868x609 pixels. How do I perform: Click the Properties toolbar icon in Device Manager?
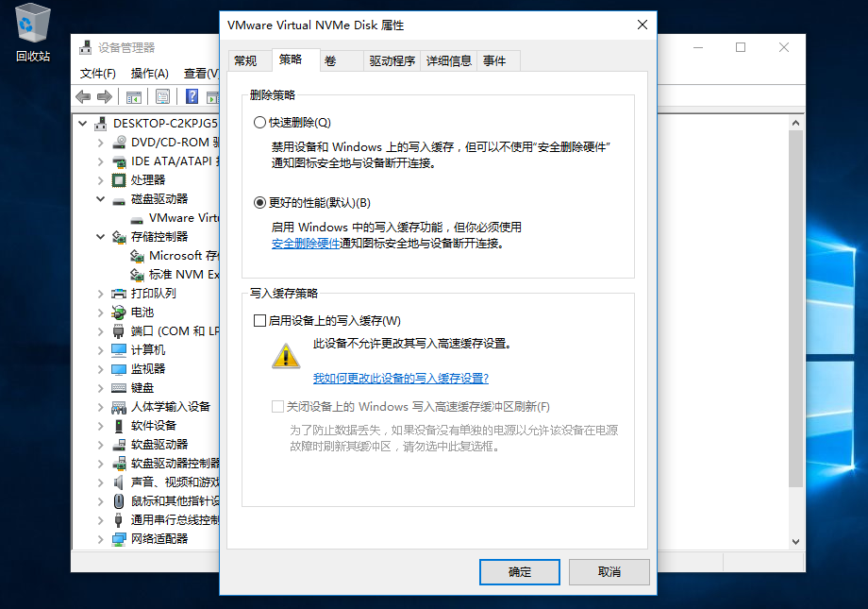[x=162, y=97]
